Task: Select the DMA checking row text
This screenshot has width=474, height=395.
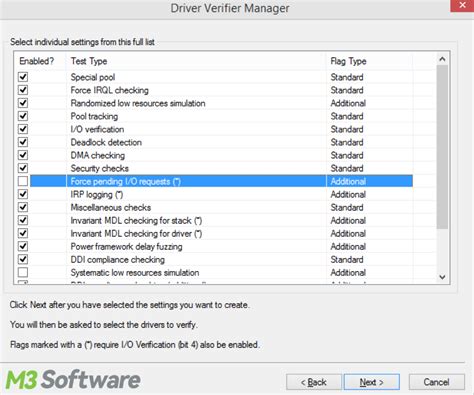Action: click(x=98, y=155)
